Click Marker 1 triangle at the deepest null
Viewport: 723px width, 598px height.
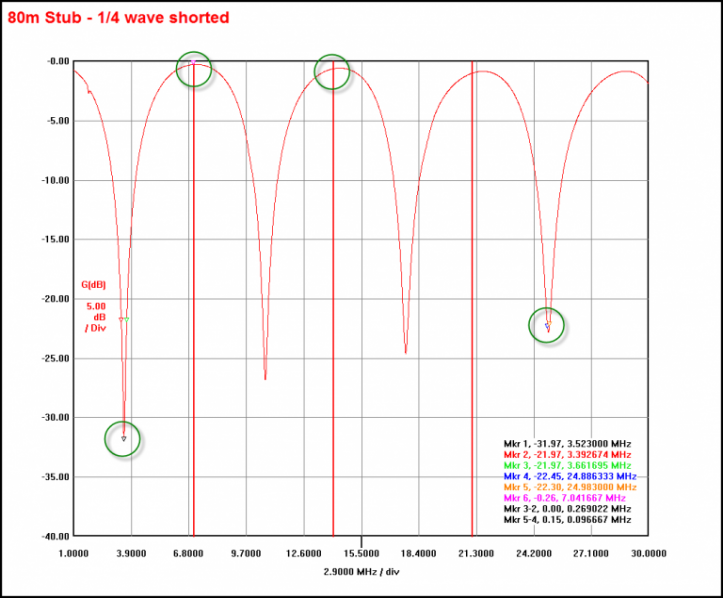(123, 437)
